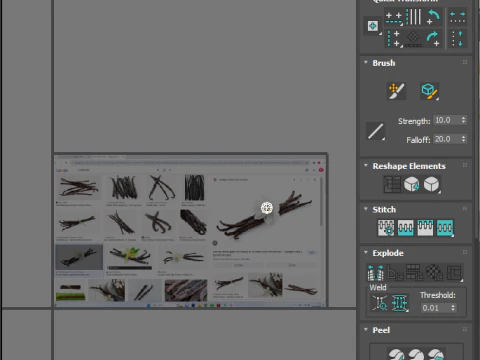Image resolution: width=480 pixels, height=360 pixels.
Task: Click the rotate +90 degrees icon
Action: coord(434,39)
